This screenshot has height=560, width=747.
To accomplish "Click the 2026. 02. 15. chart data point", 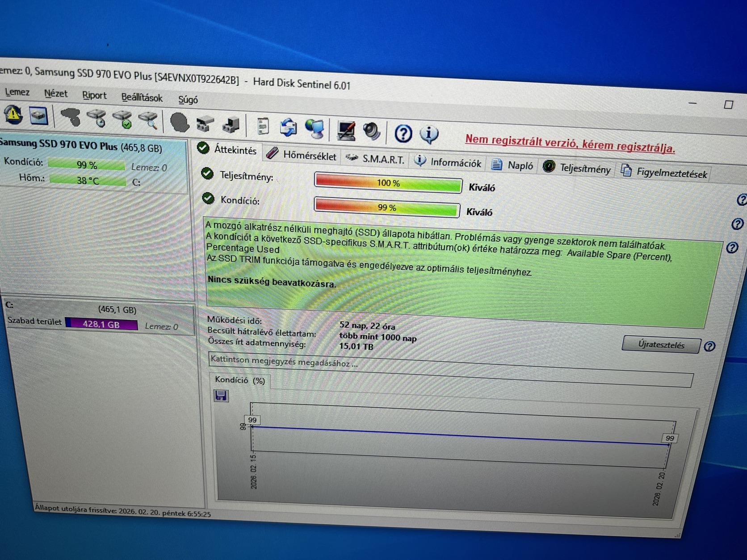I will click(252, 426).
